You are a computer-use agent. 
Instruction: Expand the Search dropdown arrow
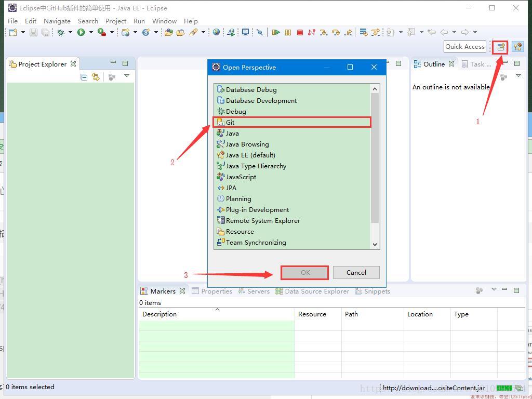coord(203,32)
